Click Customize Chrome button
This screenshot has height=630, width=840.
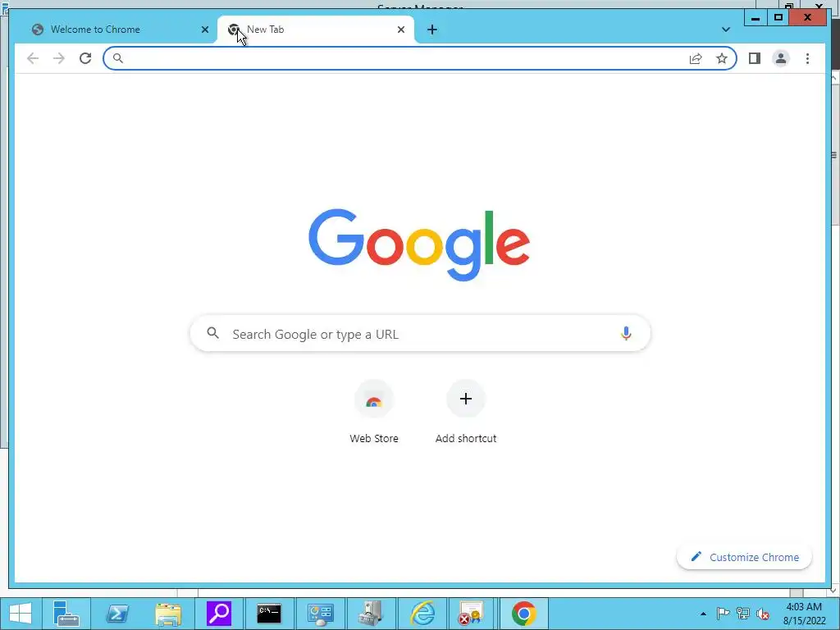[744, 557]
